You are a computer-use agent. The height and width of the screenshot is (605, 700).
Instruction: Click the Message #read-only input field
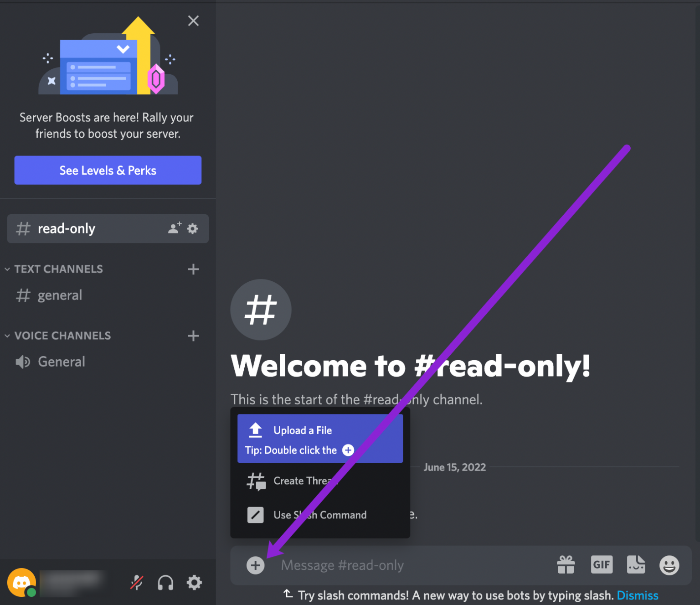point(365,565)
